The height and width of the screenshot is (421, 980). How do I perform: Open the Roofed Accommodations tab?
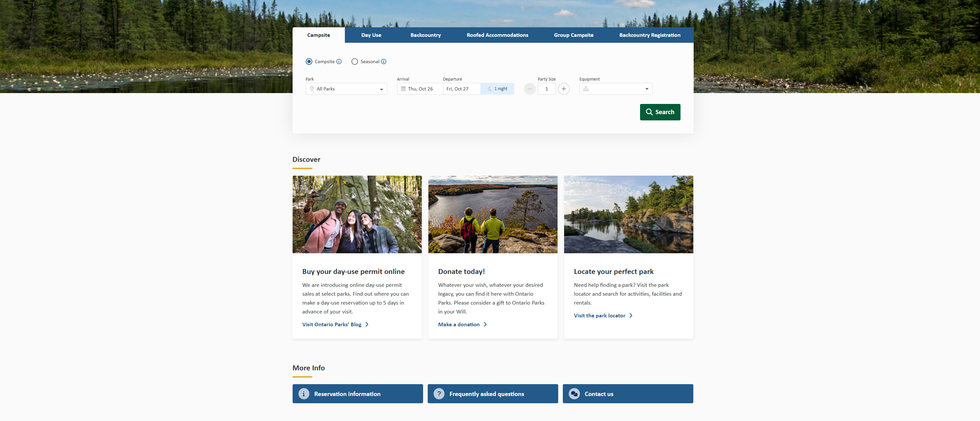497,35
